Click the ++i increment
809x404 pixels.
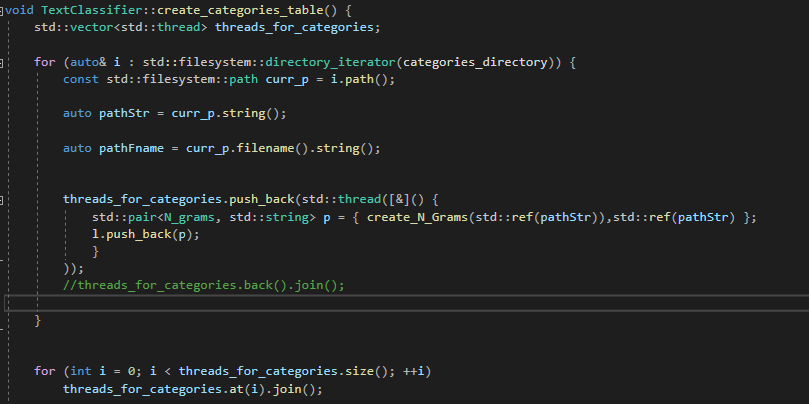[413, 371]
